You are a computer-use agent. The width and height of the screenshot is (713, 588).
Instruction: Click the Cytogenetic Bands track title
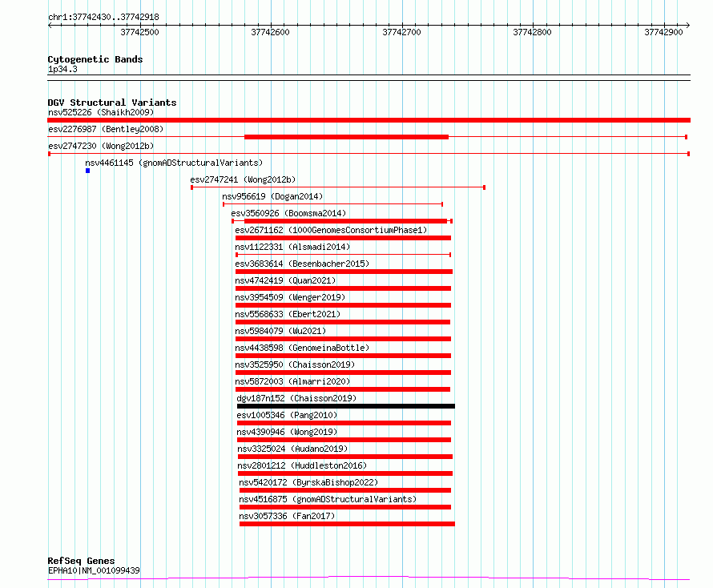[x=95, y=59]
